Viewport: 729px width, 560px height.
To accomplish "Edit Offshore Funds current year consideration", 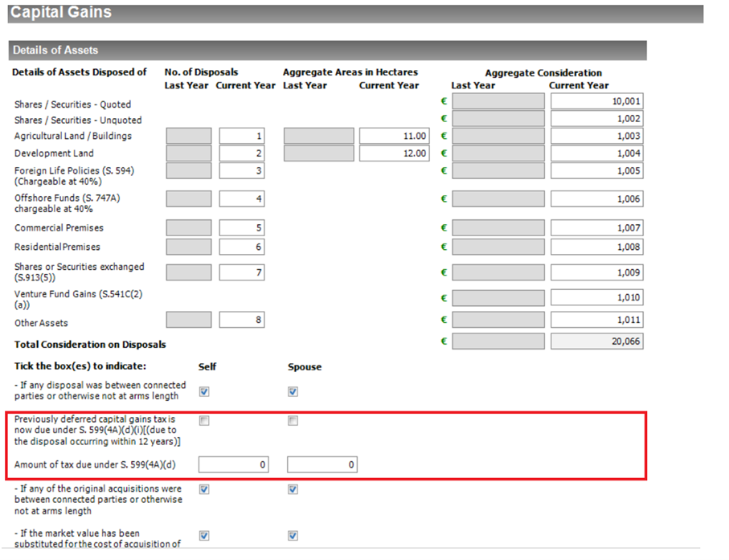I will 597,199.
